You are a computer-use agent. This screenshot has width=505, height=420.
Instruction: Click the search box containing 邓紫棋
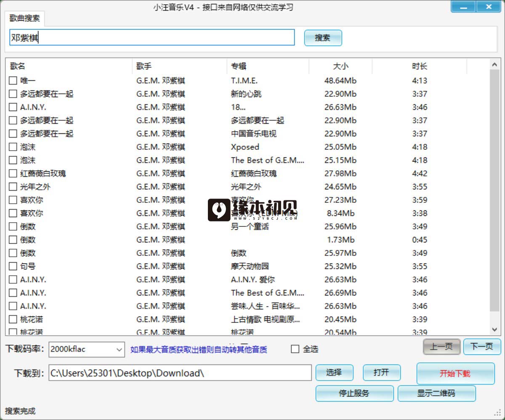click(x=152, y=37)
